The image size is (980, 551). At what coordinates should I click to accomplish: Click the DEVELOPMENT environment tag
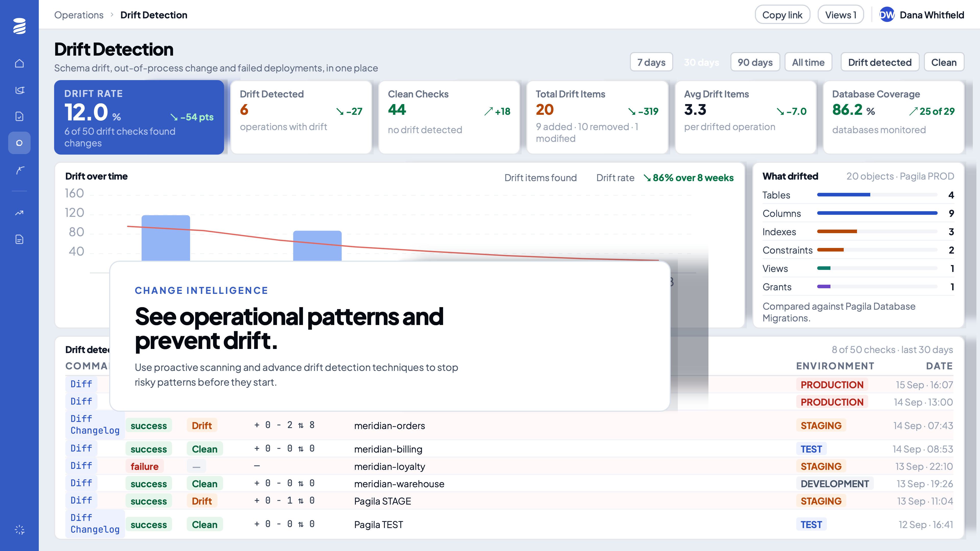coord(835,484)
